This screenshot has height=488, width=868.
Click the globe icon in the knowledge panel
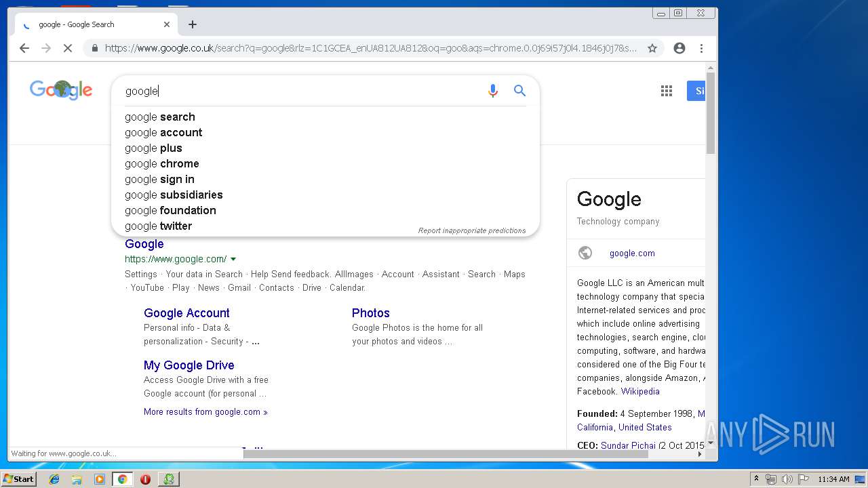pos(585,253)
